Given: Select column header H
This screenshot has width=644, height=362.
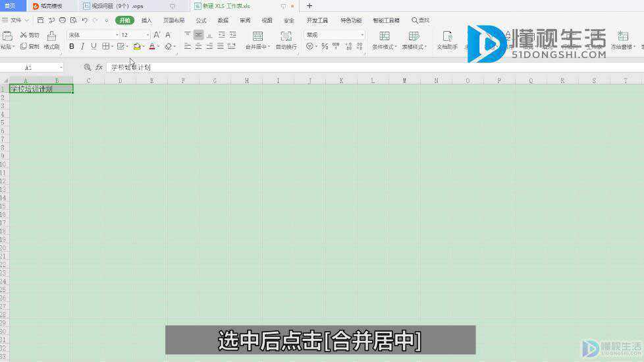Looking at the screenshot, I should click(246, 80).
